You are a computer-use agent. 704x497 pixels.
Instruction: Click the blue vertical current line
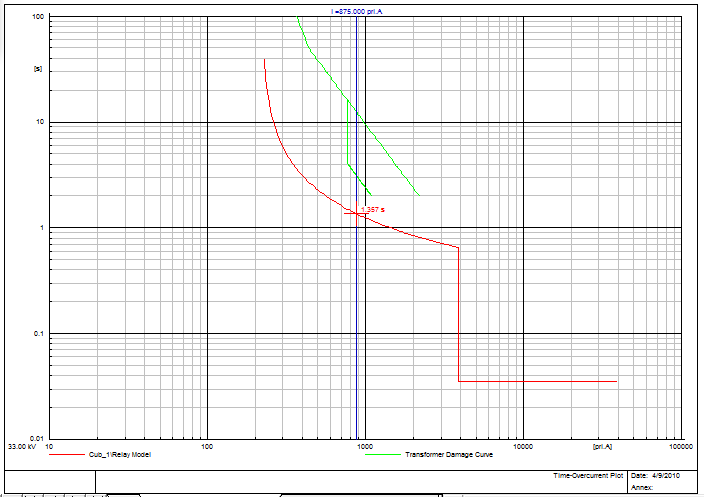357,300
